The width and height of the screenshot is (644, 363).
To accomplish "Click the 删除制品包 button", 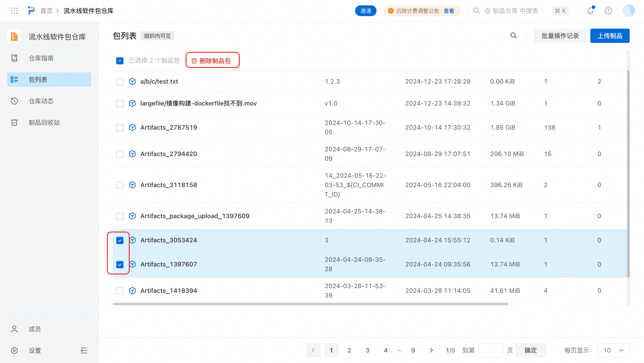I will (211, 61).
